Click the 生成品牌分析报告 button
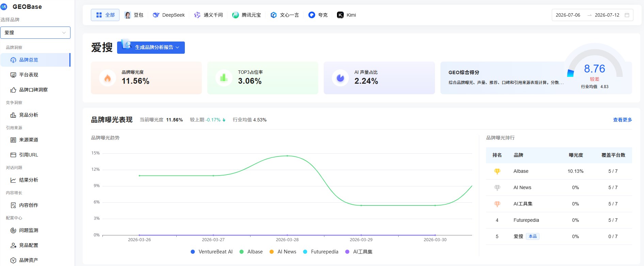This screenshot has width=644, height=266. 151,47
